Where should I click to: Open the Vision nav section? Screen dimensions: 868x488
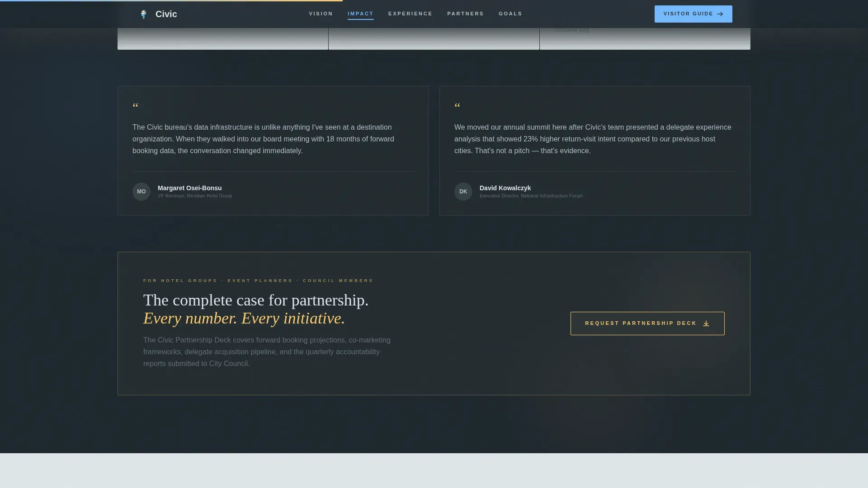[x=321, y=14]
